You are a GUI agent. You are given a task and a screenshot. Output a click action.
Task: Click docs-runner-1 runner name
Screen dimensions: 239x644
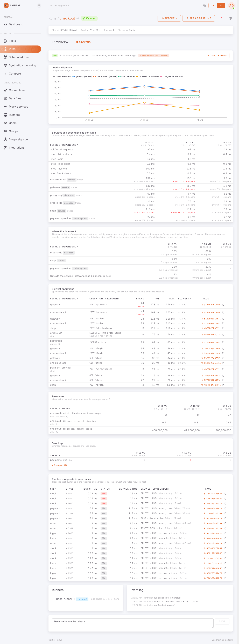pyautogui.click(x=65, y=599)
